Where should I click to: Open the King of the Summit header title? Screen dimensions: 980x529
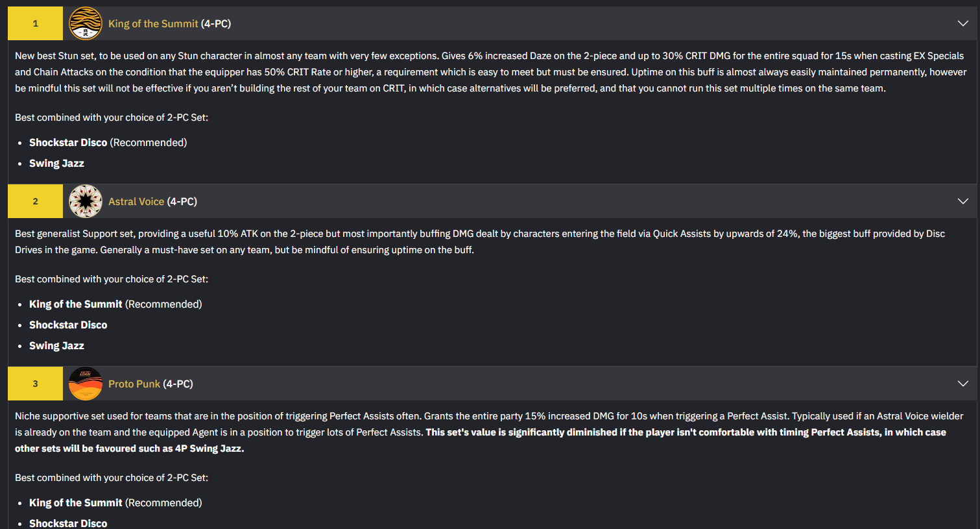click(x=169, y=23)
